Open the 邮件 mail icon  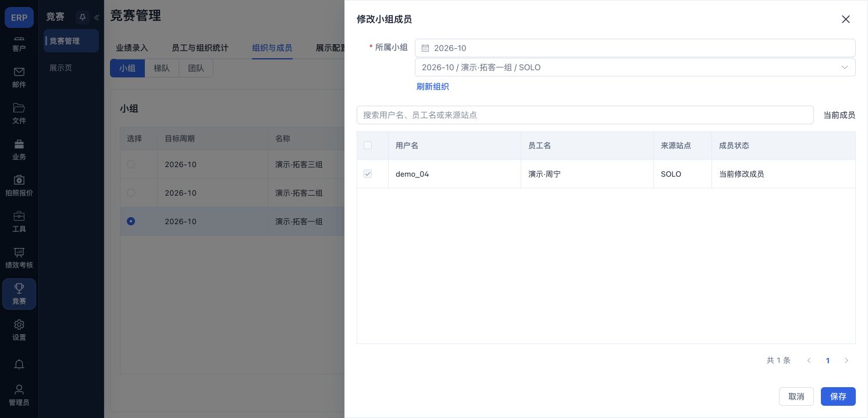tap(19, 77)
